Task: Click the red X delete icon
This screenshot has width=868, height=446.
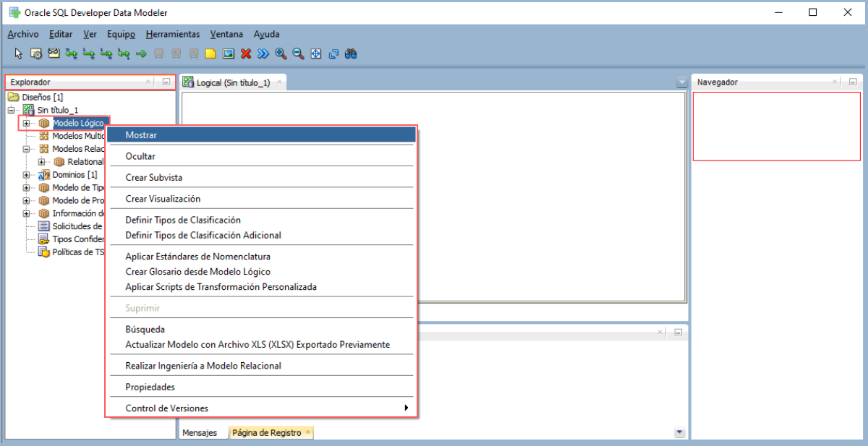Action: pos(246,53)
